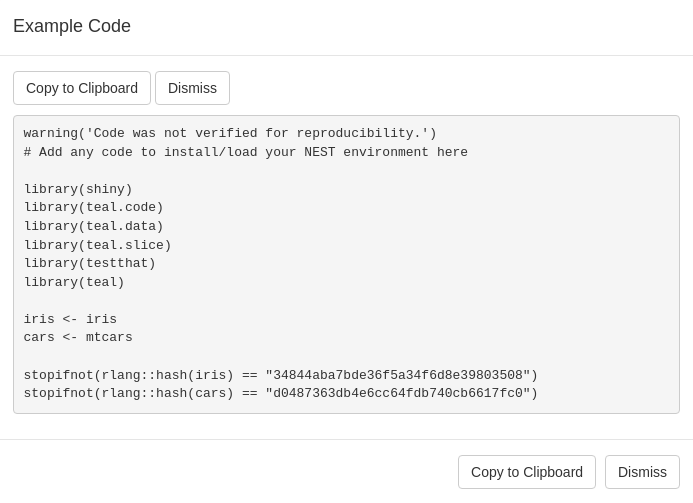The image size is (693, 503).
Task: Click the cars <- mtcars line
Action: 78,338
